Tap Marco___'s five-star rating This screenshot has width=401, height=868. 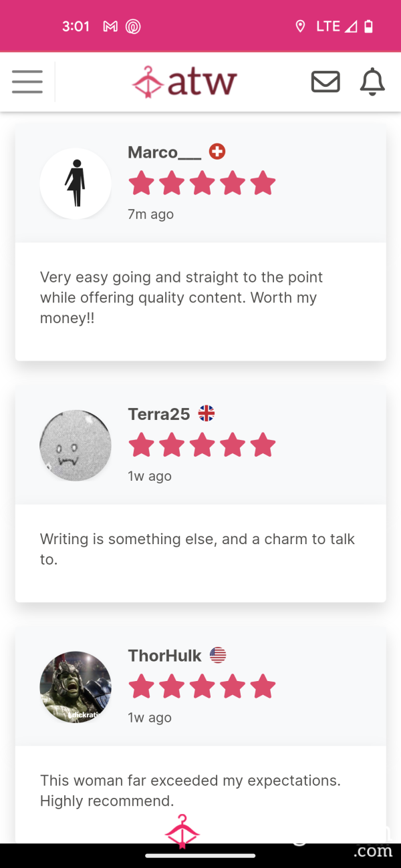point(202,183)
